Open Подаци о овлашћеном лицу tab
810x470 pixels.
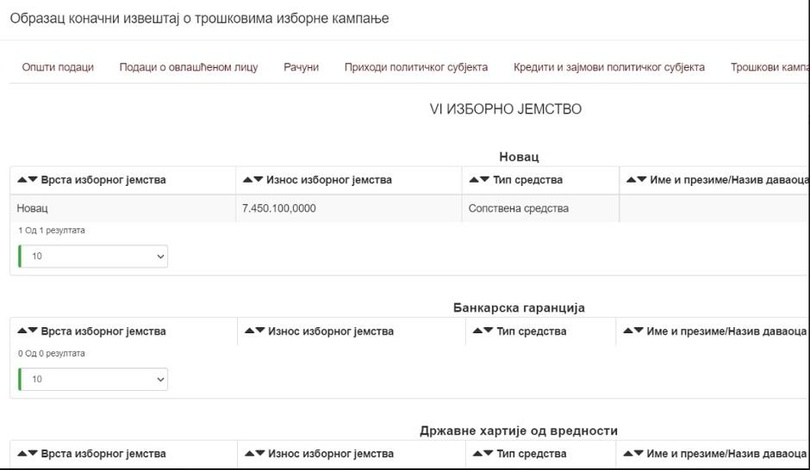188,67
